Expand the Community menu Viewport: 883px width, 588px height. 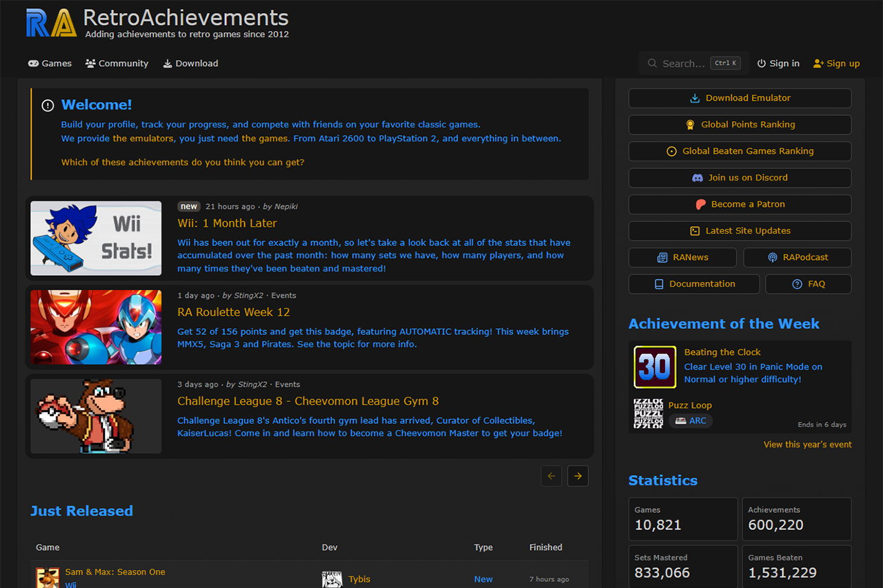point(117,63)
